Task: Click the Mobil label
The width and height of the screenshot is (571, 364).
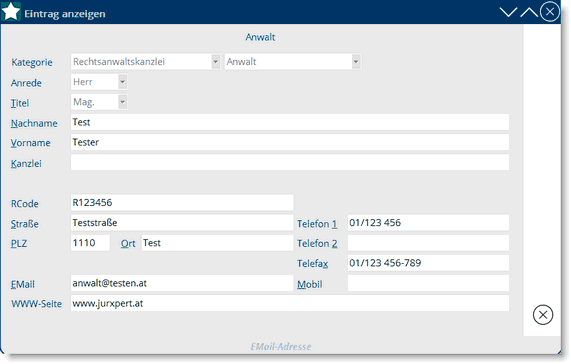Action: (x=310, y=284)
